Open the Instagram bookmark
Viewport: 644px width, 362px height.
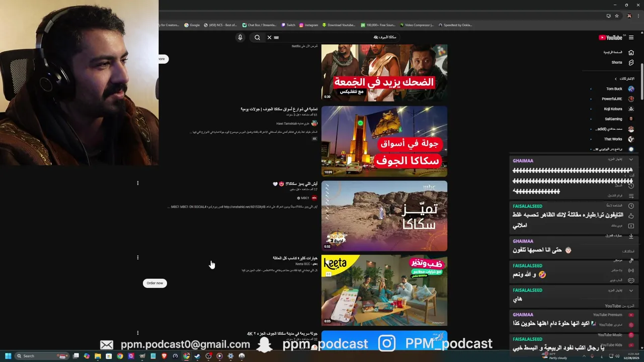click(309, 25)
